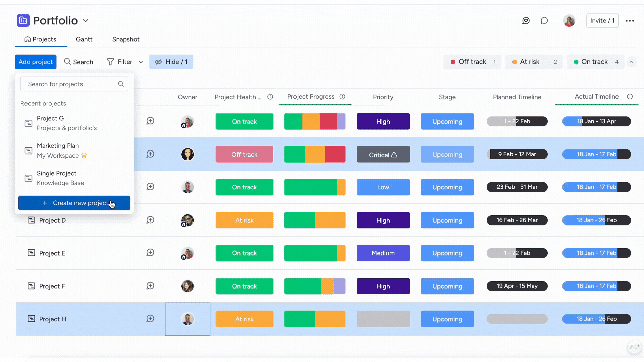Open the Portfolio name dropdown

tap(86, 20)
